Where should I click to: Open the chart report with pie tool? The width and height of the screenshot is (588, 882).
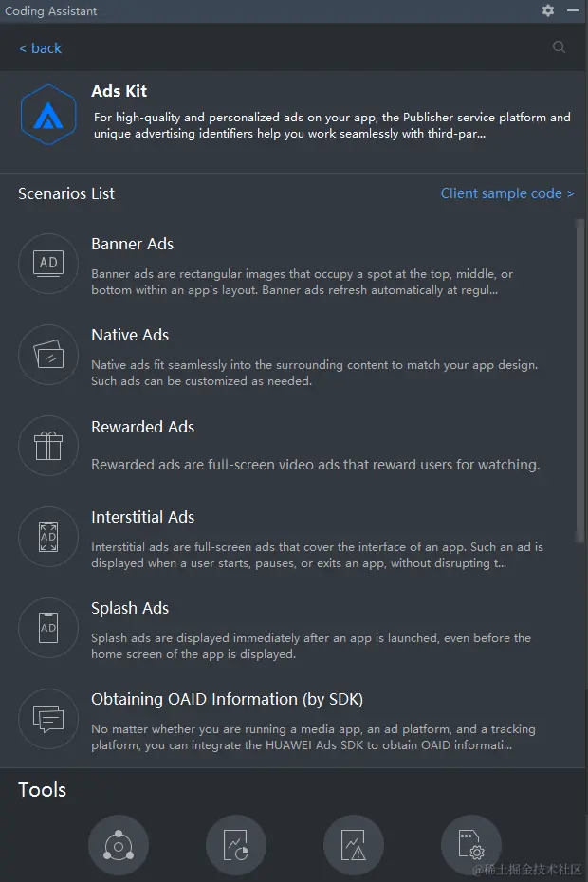236,845
